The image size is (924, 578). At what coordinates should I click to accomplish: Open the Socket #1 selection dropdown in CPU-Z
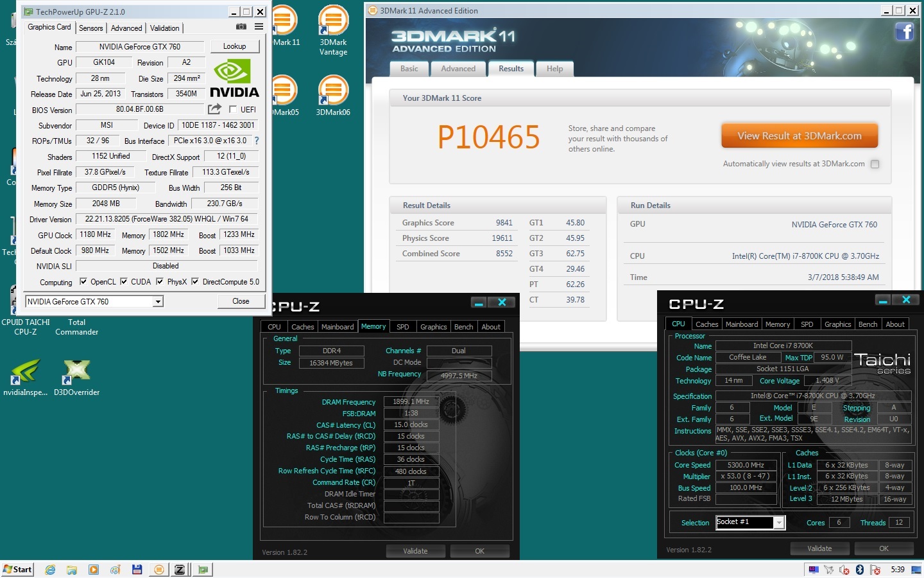point(779,523)
